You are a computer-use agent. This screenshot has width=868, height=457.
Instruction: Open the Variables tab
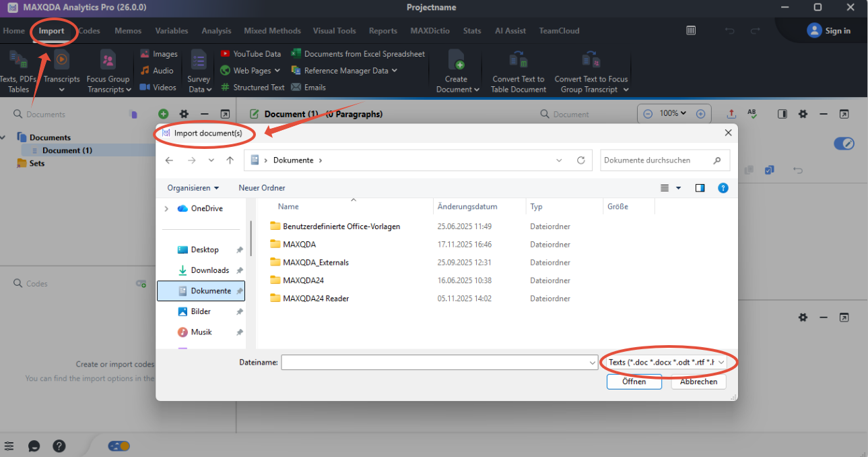tap(172, 31)
